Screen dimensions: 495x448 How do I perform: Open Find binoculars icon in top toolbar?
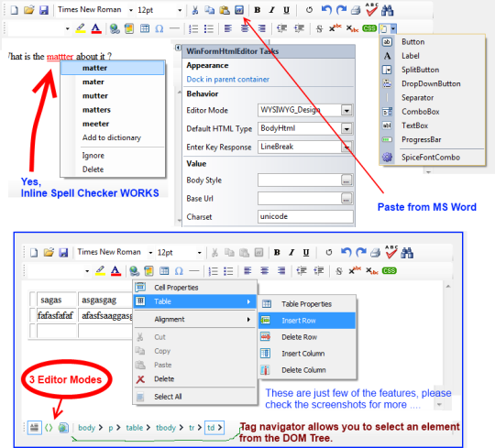coord(388,10)
